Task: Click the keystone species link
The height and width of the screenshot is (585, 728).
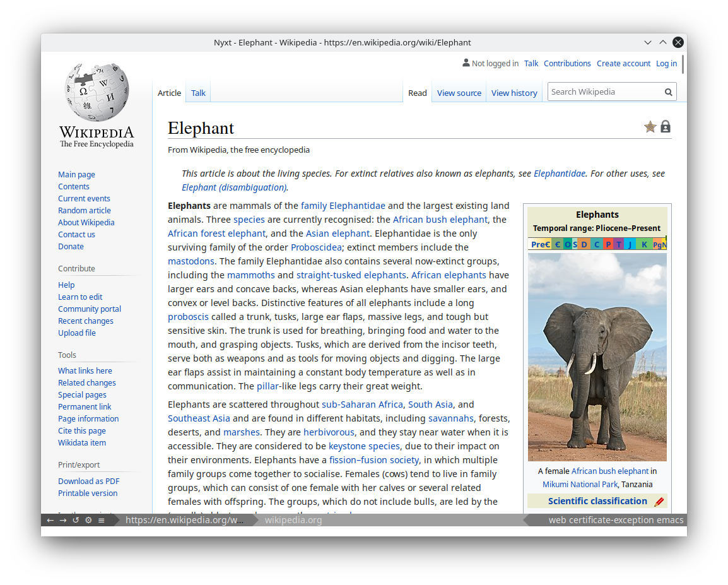Action: click(x=364, y=446)
